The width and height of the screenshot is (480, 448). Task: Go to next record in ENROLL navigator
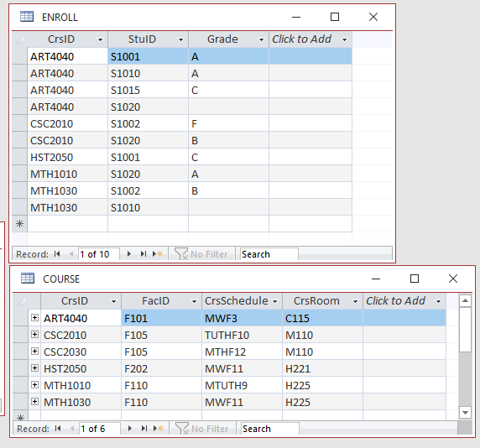(129, 254)
